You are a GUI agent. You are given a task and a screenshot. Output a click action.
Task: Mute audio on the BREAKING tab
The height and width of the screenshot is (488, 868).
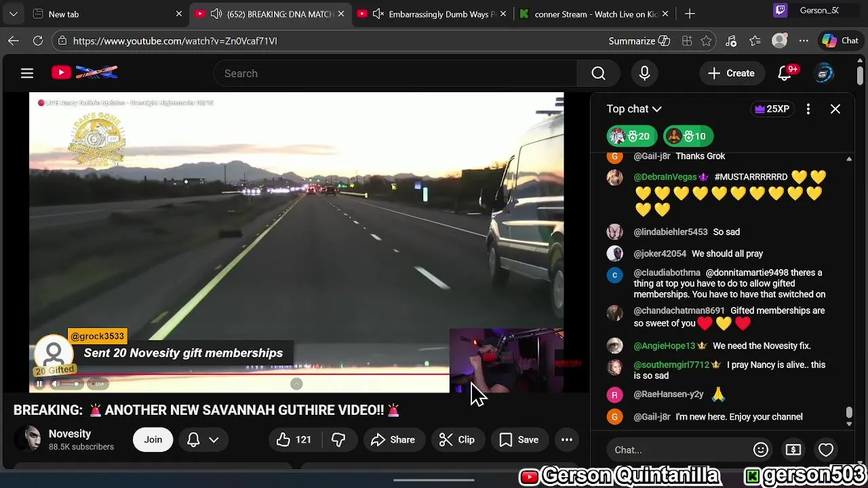[216, 14]
